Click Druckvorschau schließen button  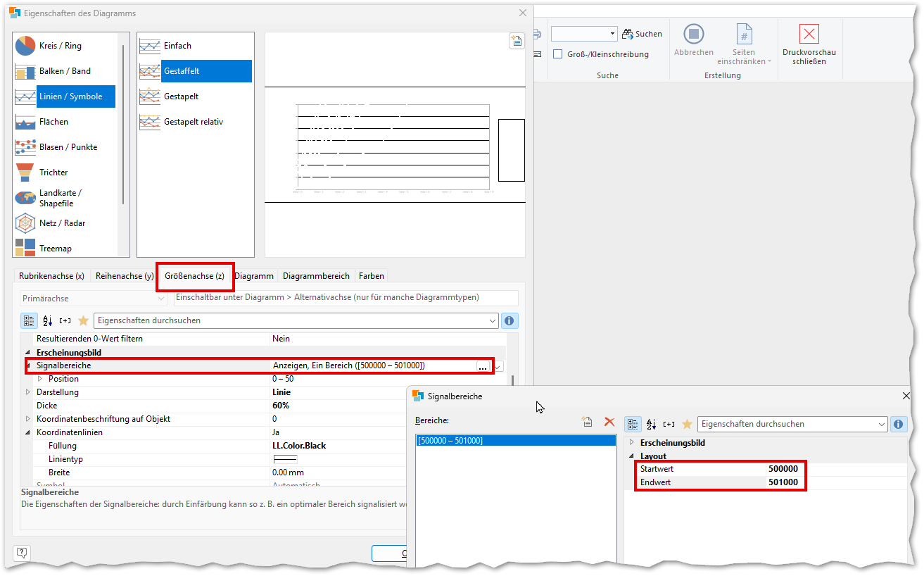click(x=809, y=44)
